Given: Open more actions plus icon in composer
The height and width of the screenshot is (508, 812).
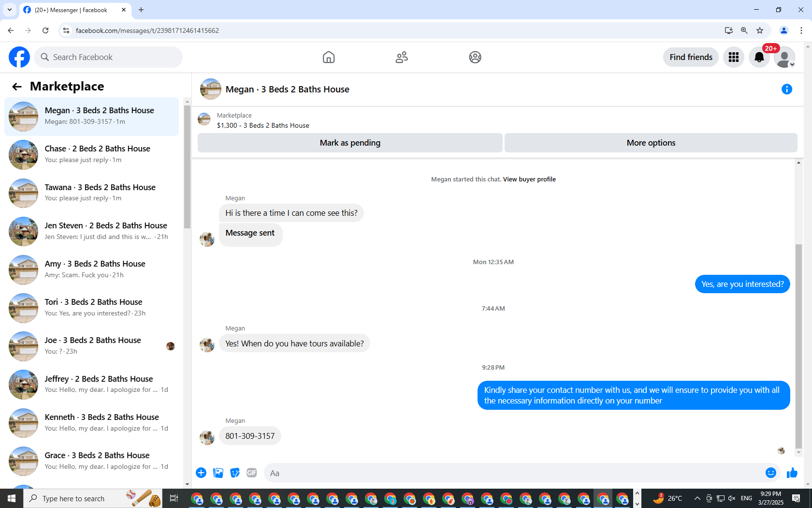Looking at the screenshot, I should (x=201, y=473).
